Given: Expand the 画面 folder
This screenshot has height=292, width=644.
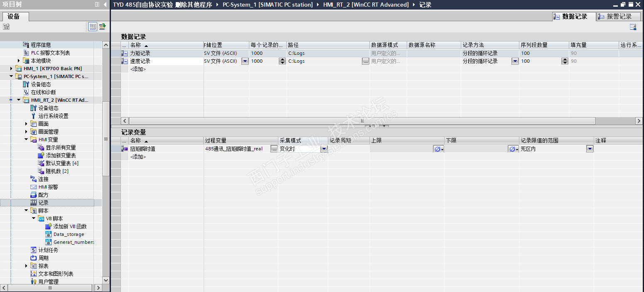Looking at the screenshot, I should (26, 124).
